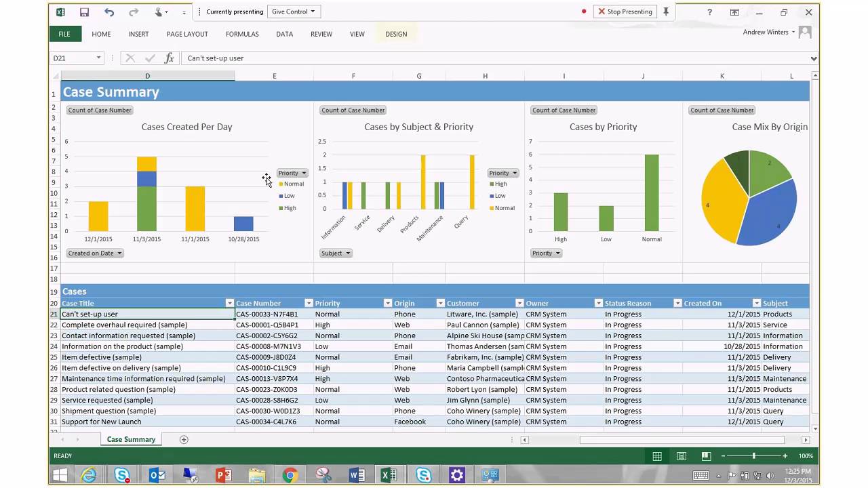
Task: Click the Insert Function fx icon
Action: point(170,58)
